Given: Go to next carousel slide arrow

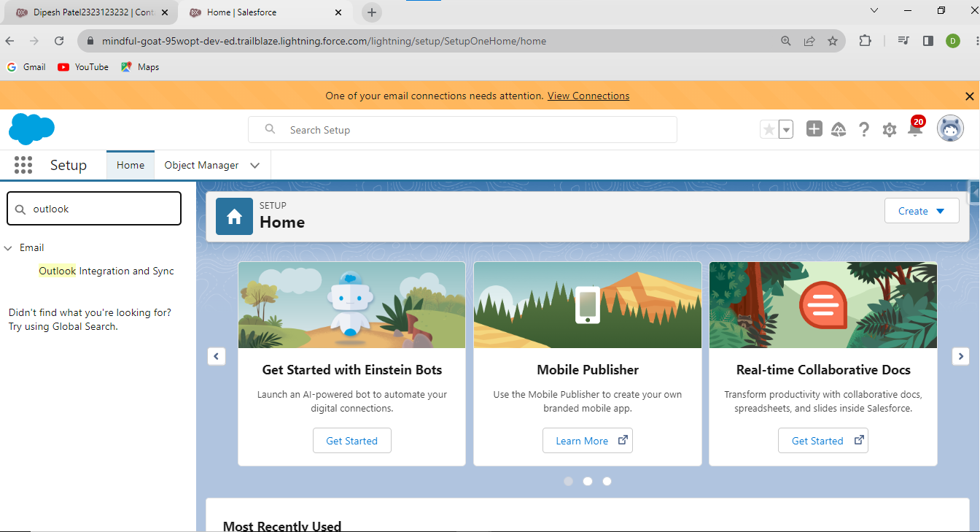Looking at the screenshot, I should click(x=960, y=356).
